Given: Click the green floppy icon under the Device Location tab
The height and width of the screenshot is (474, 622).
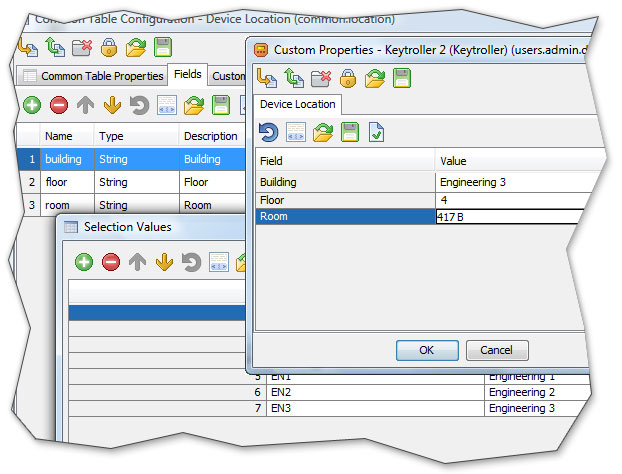Looking at the screenshot, I should coord(350,132).
